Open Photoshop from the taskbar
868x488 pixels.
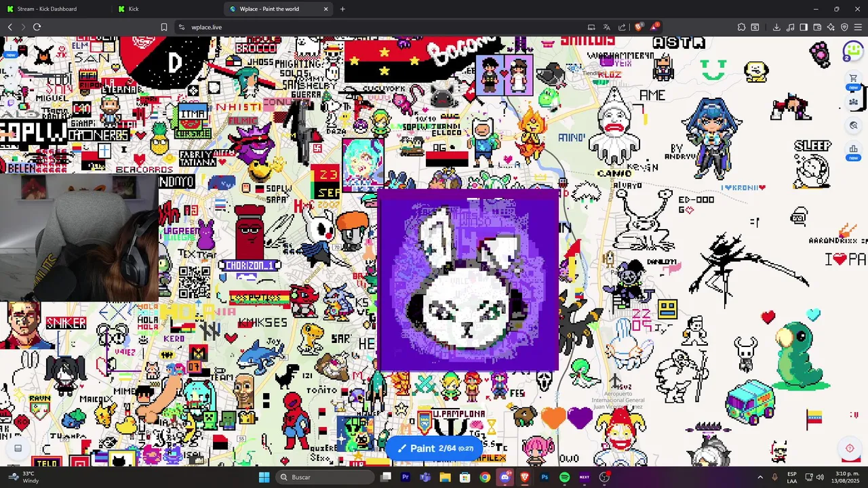pyautogui.click(x=545, y=477)
